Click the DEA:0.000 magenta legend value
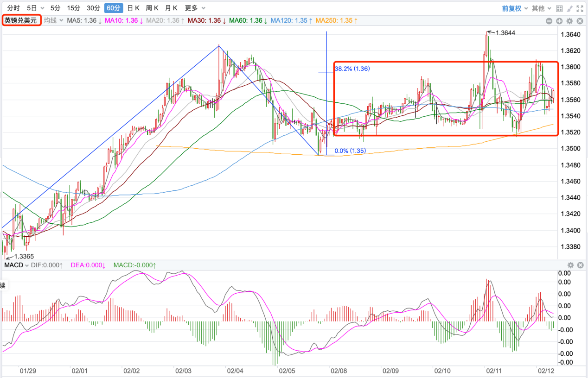The width and height of the screenshot is (588, 378). [x=88, y=265]
